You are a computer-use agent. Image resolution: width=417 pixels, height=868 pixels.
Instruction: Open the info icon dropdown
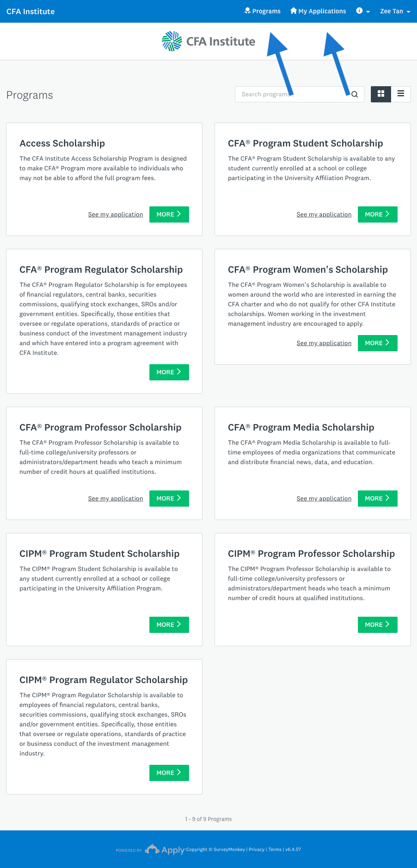[363, 11]
